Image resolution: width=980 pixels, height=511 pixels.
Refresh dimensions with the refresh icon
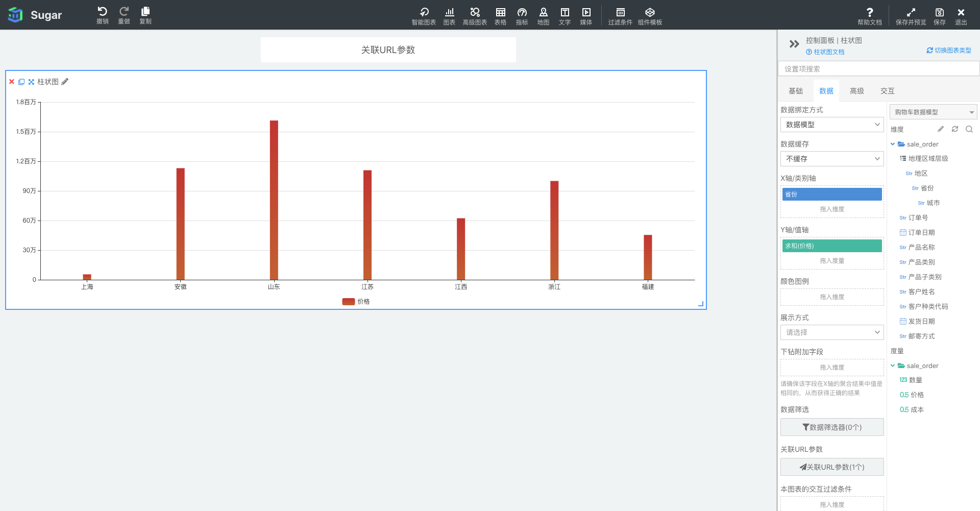(955, 129)
